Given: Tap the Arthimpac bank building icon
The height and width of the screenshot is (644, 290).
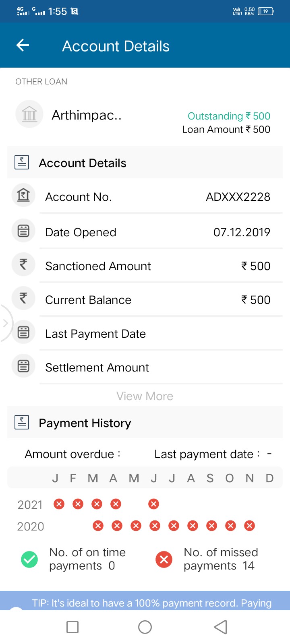Looking at the screenshot, I should [29, 114].
